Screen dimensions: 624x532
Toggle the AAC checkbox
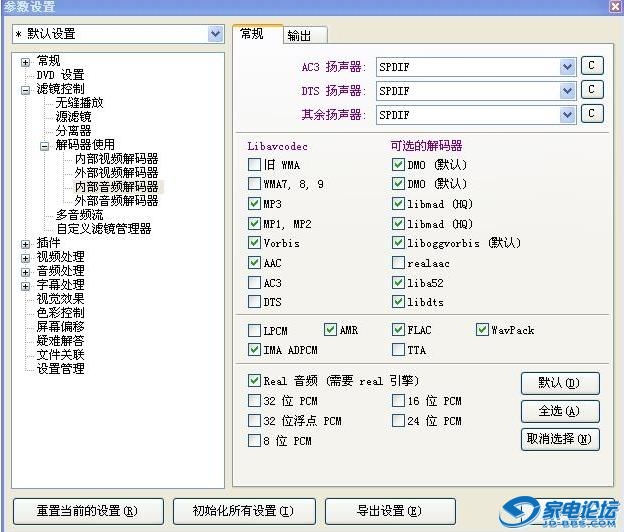click(254, 262)
